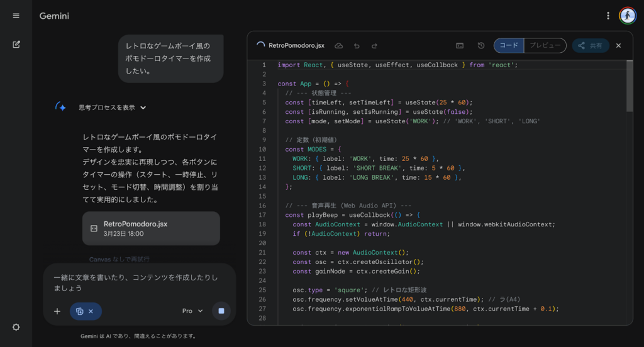Click Canvas なしで再試行 link
This screenshot has height=347, width=644.
click(x=119, y=259)
